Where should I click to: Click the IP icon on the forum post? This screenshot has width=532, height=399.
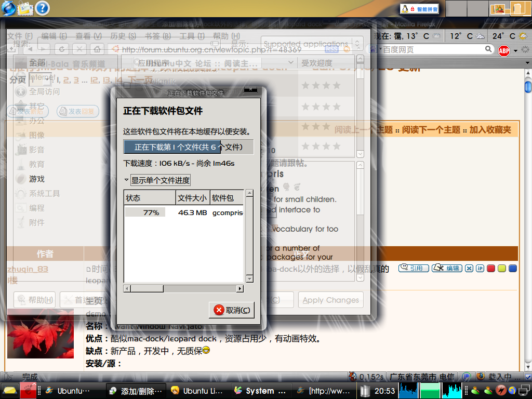(x=480, y=269)
